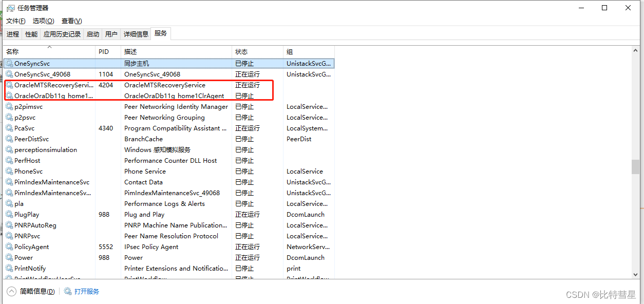Screen dimensions: 644x304
Task: Click the PNRPsvc service icon
Action: click(x=9, y=236)
